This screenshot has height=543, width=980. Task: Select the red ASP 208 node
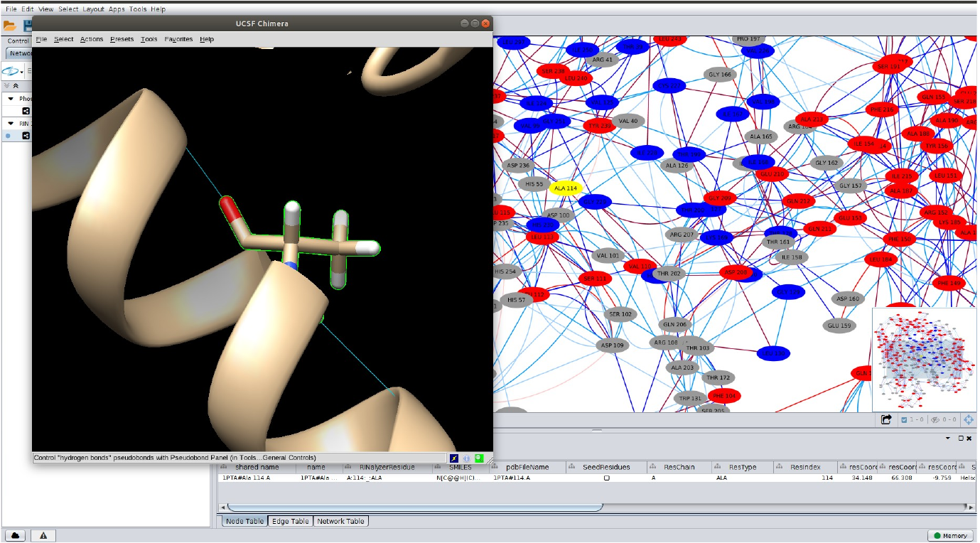tap(736, 272)
